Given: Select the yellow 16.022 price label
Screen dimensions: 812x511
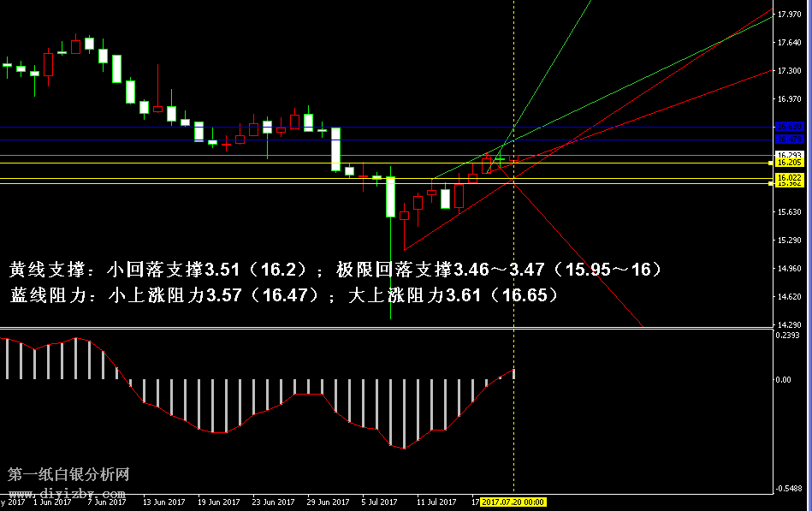Looking at the screenshot, I should point(788,177).
